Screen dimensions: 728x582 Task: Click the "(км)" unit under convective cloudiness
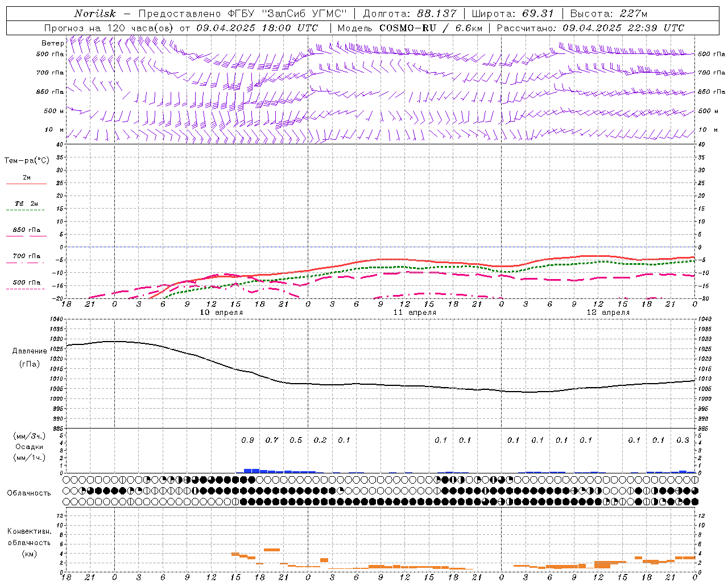click(x=29, y=554)
